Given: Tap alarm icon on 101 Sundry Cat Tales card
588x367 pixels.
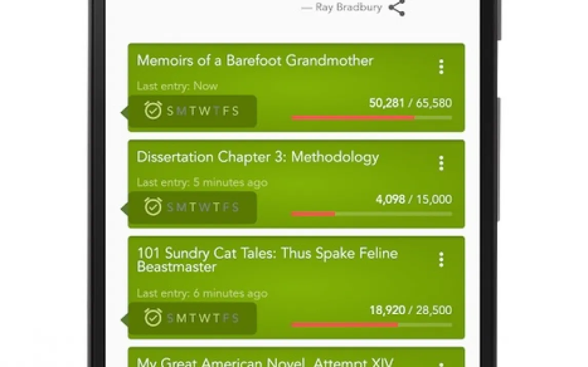Looking at the screenshot, I should point(153,317).
